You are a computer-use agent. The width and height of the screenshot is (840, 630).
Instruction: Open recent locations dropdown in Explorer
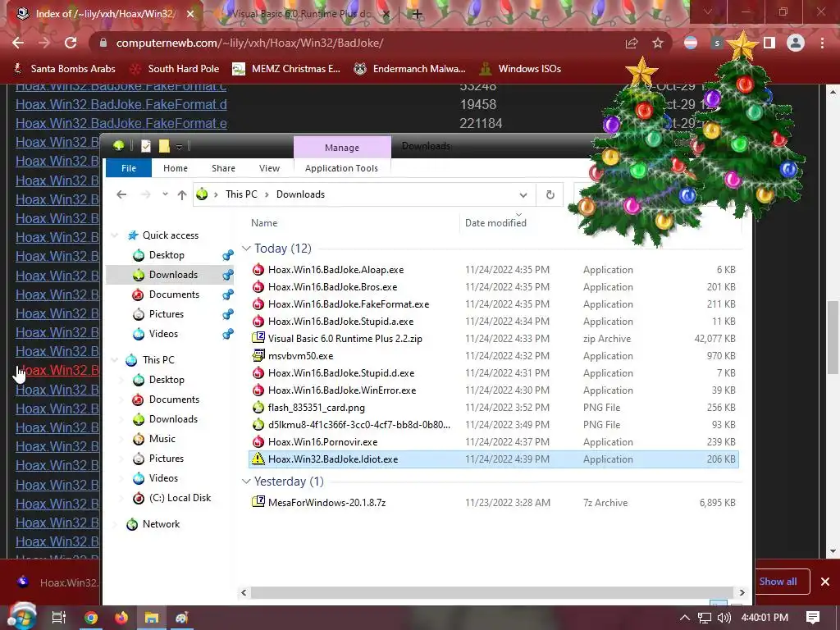[165, 194]
